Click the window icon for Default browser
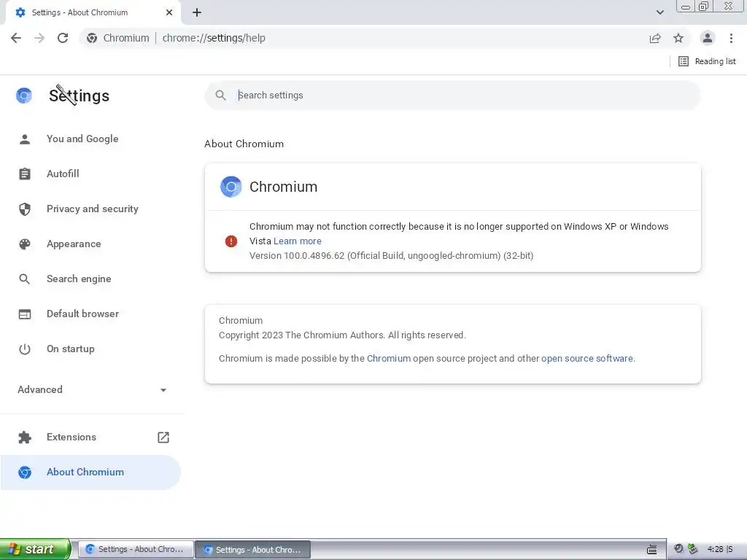Image resolution: width=747 pixels, height=560 pixels. pos(25,314)
